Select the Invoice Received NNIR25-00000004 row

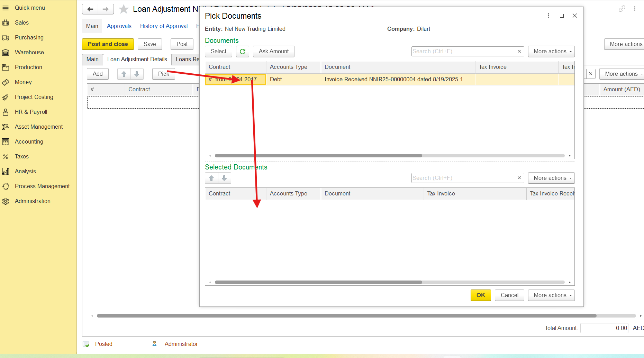click(x=396, y=80)
